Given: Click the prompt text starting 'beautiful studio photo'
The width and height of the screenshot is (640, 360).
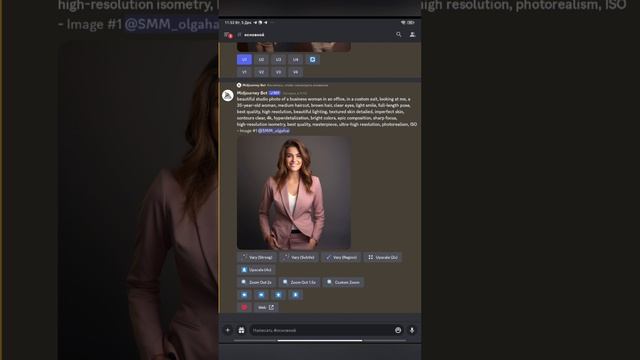Looking at the screenshot, I should pyautogui.click(x=327, y=115).
